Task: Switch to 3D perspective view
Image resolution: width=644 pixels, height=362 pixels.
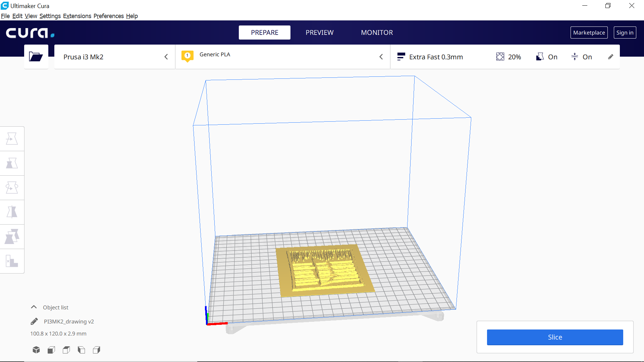Action: coord(36,350)
